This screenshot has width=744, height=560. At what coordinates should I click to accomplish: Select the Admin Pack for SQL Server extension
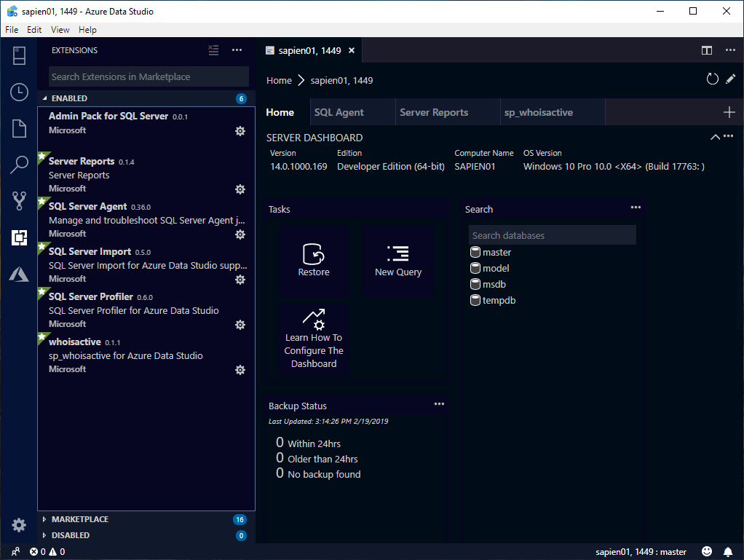(x=146, y=130)
